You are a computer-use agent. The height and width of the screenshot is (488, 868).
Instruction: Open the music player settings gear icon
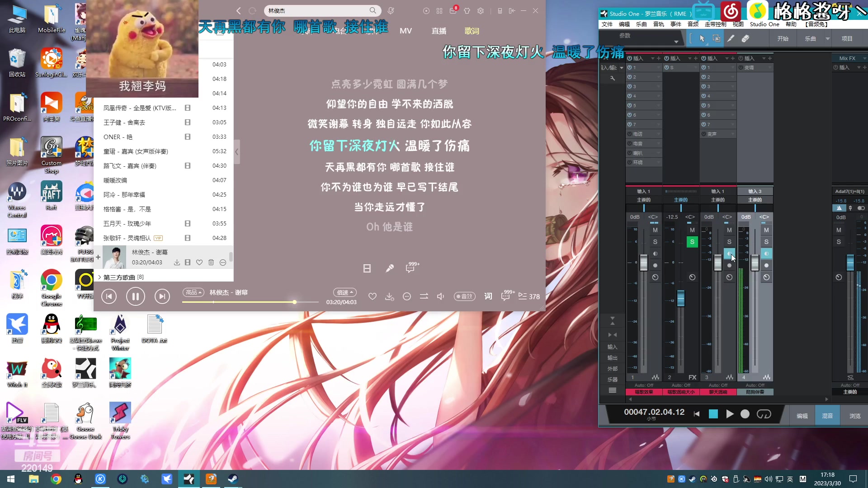coord(481,10)
